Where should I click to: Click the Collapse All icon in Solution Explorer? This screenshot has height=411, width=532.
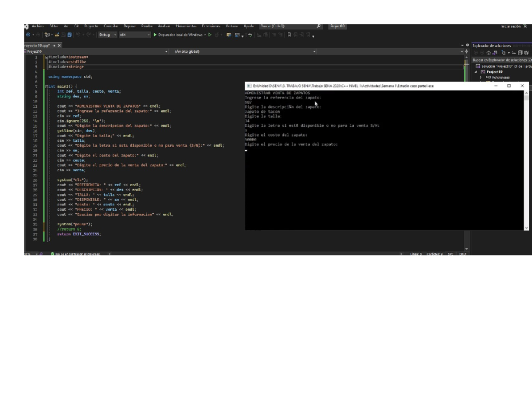520,53
